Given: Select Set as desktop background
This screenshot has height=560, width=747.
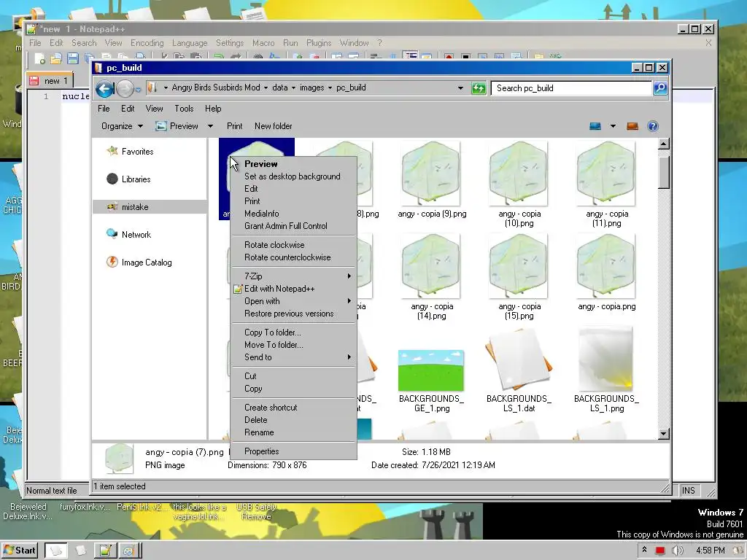Looking at the screenshot, I should 293,176.
